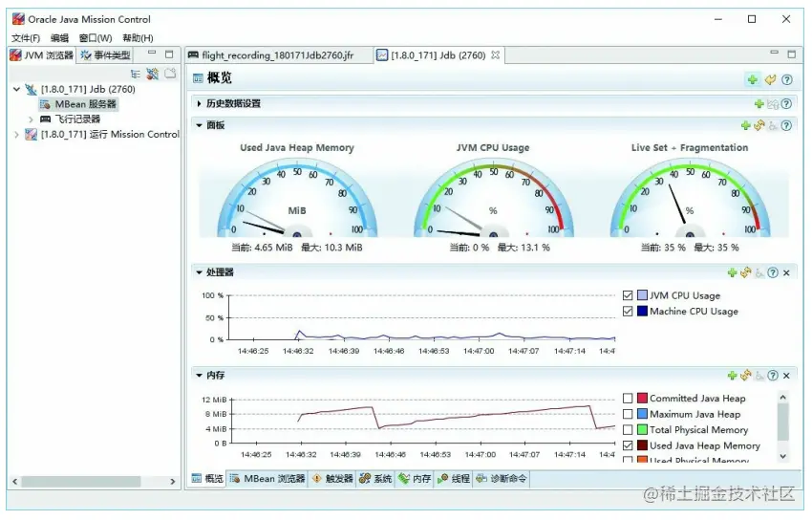
Task: Open help icon in 概览 header
Action: [786, 79]
